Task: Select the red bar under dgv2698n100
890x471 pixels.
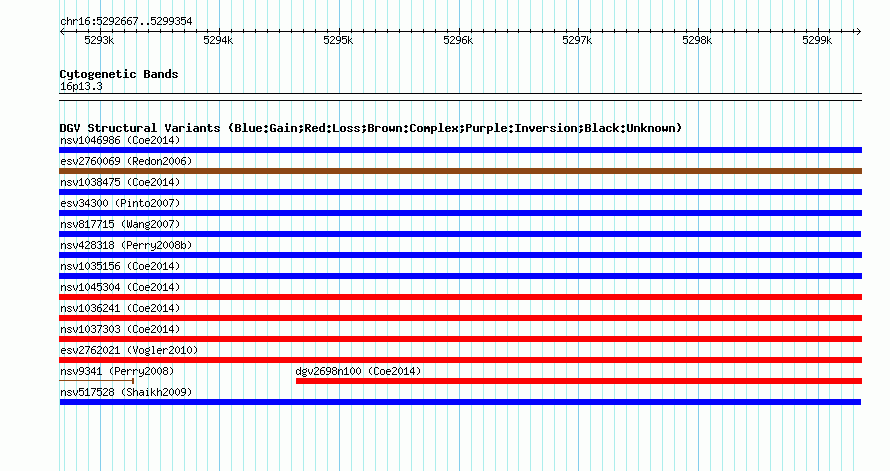Action: click(x=579, y=381)
